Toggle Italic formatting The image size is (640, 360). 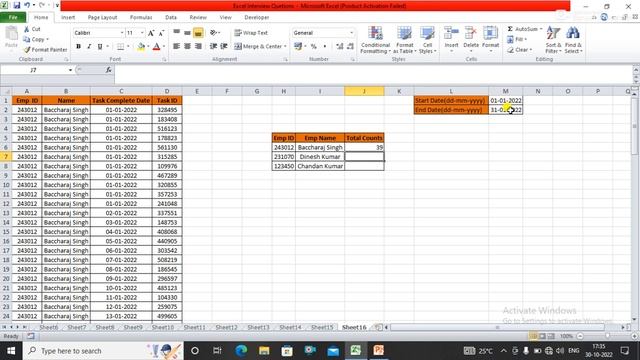(89, 47)
